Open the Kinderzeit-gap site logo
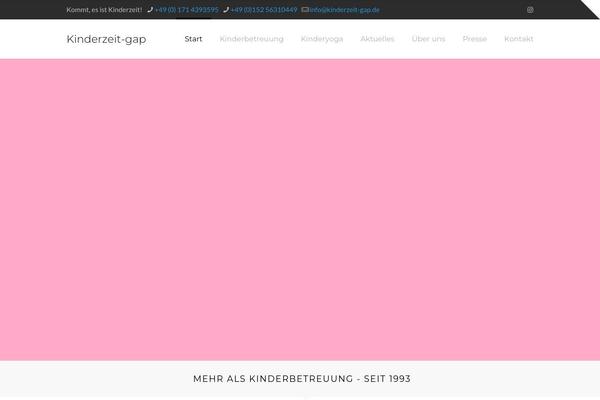This screenshot has height=400, width=600. tap(106, 39)
